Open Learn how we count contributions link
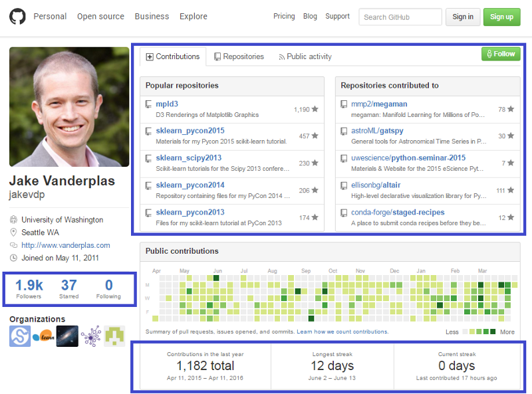This screenshot has height=394, width=532. (342, 332)
